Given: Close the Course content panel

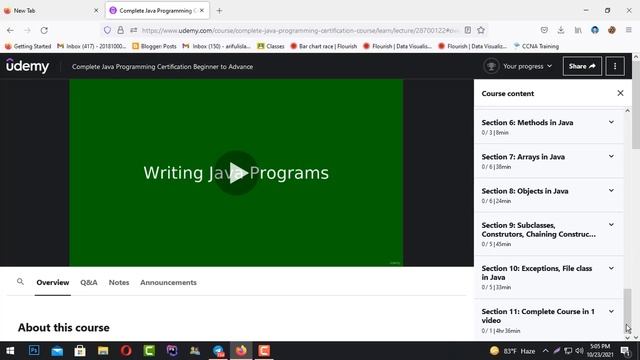Looking at the screenshot, I should 620,93.
